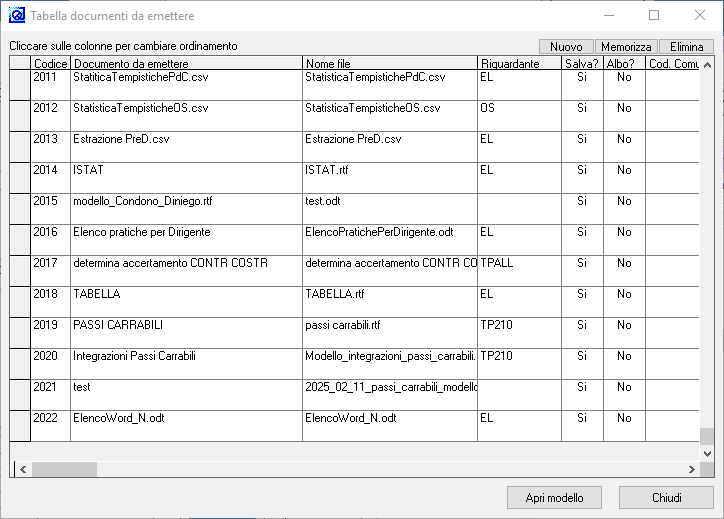Sort by Documento da emettere column
The image size is (724, 519).
point(186,63)
